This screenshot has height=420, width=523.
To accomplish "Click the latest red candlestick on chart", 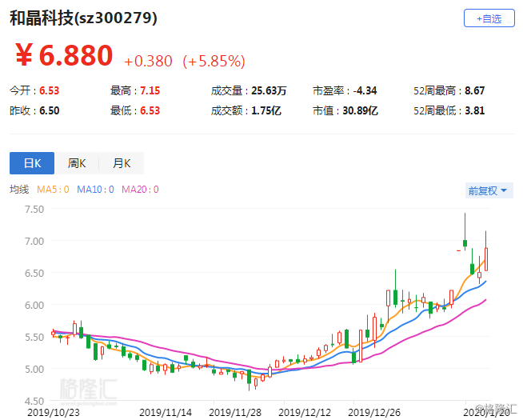I will (486, 251).
